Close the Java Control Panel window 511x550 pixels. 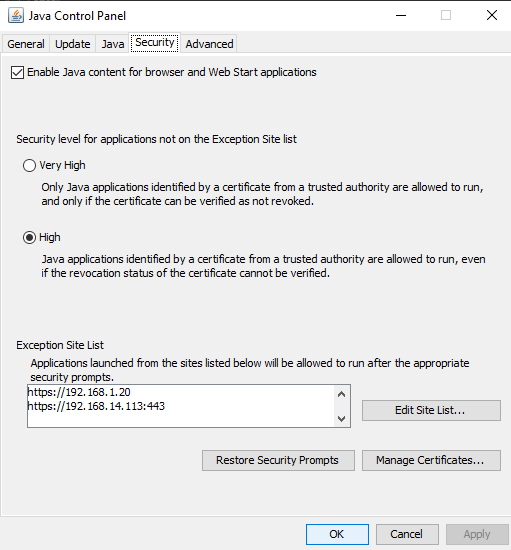pos(492,15)
